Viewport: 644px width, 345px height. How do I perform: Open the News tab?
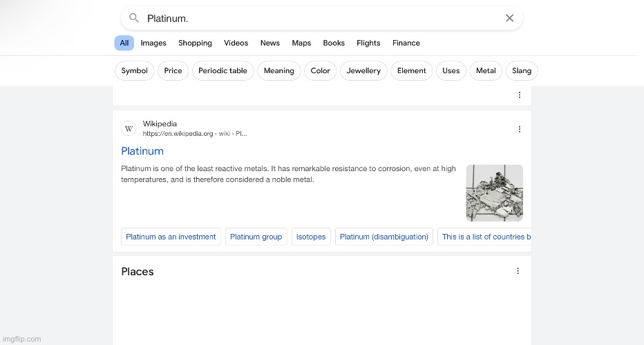pyautogui.click(x=270, y=43)
